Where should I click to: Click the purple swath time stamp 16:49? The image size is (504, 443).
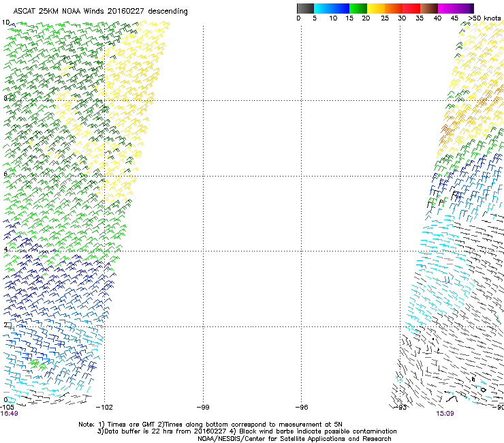pos(9,414)
